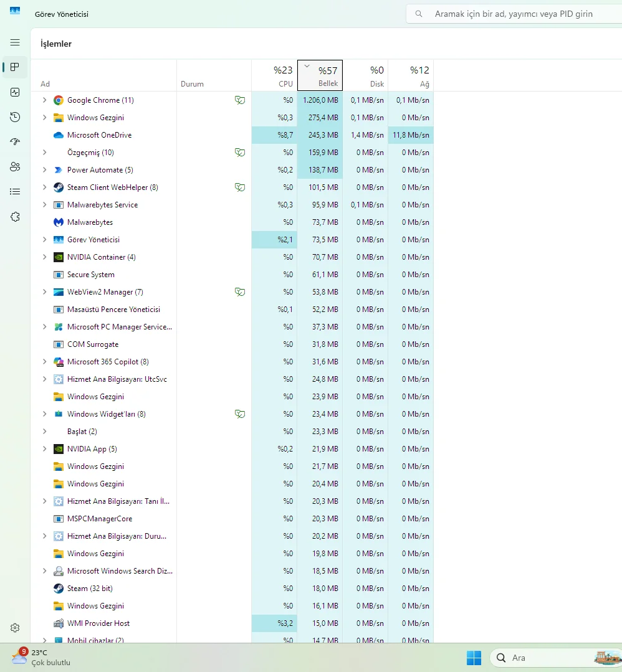Screen dimensions: 622x672
Task: Click Chrome's 1.206,0 MB memory value
Action: [320, 100]
